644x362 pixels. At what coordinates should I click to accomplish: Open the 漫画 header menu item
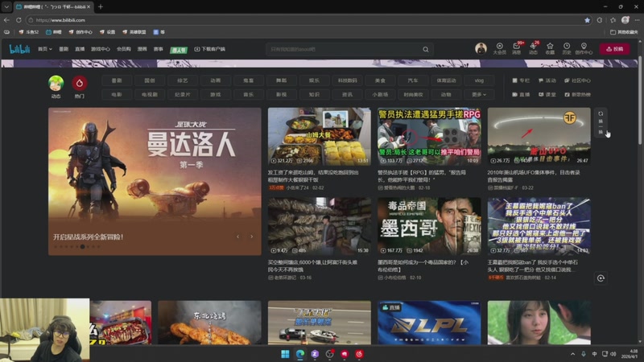(x=142, y=49)
